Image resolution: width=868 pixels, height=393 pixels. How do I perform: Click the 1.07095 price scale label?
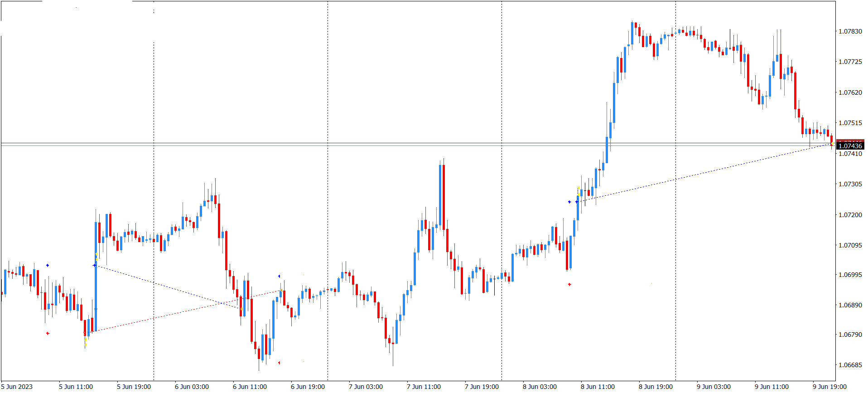[x=850, y=245]
